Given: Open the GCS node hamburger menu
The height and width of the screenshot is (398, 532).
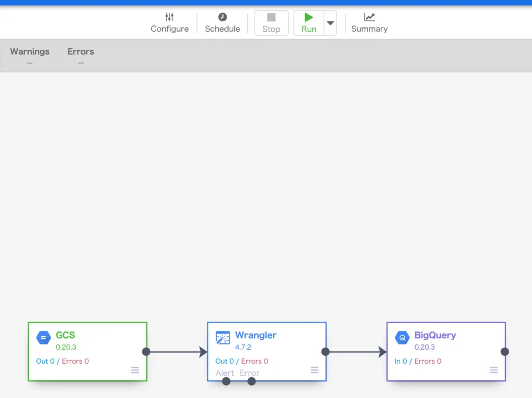Looking at the screenshot, I should pyautogui.click(x=135, y=370).
